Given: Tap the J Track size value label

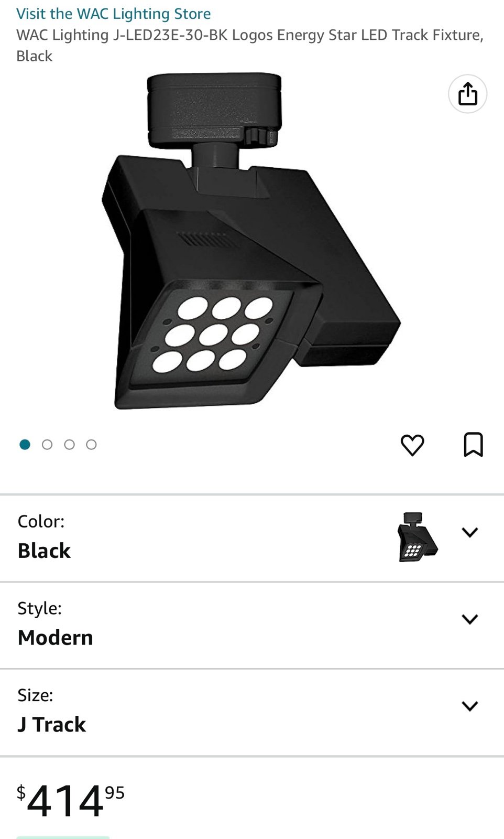Looking at the screenshot, I should [51, 725].
